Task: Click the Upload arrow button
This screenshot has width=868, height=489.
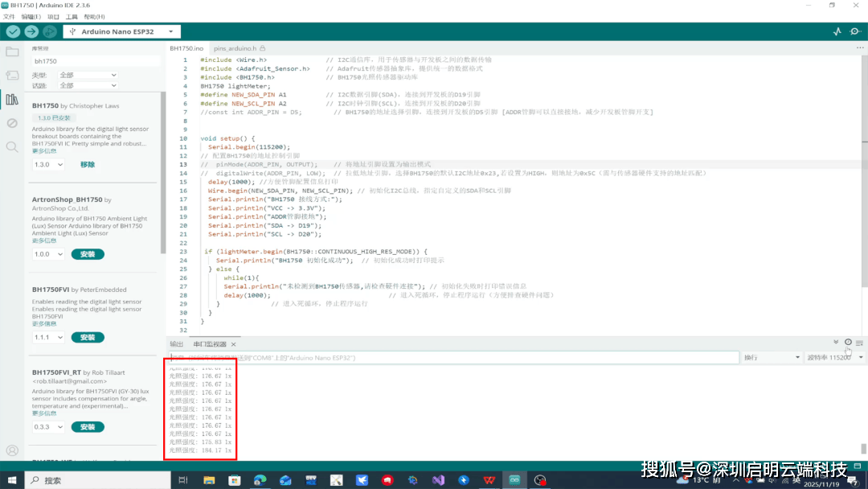Action: [x=31, y=31]
